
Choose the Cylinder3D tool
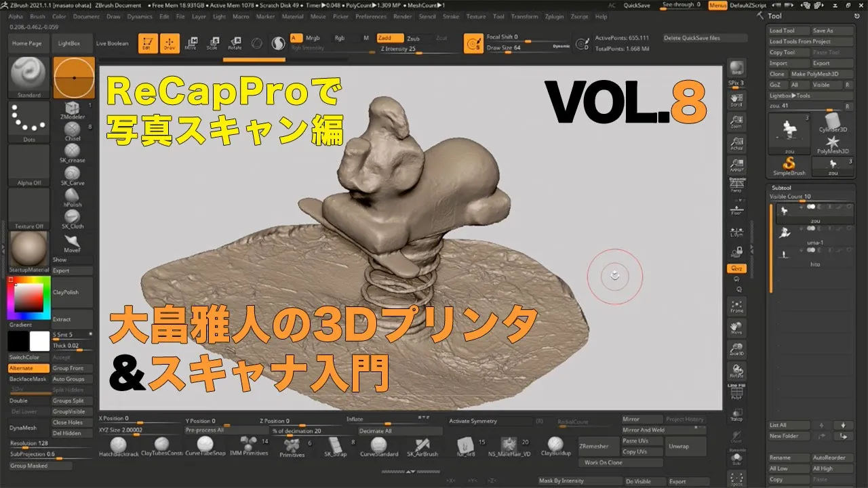coord(833,123)
